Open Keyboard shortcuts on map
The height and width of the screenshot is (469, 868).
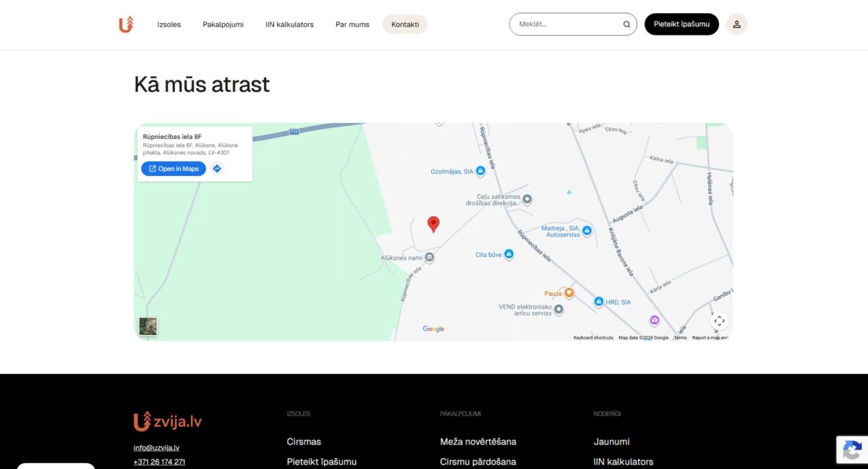pyautogui.click(x=593, y=338)
